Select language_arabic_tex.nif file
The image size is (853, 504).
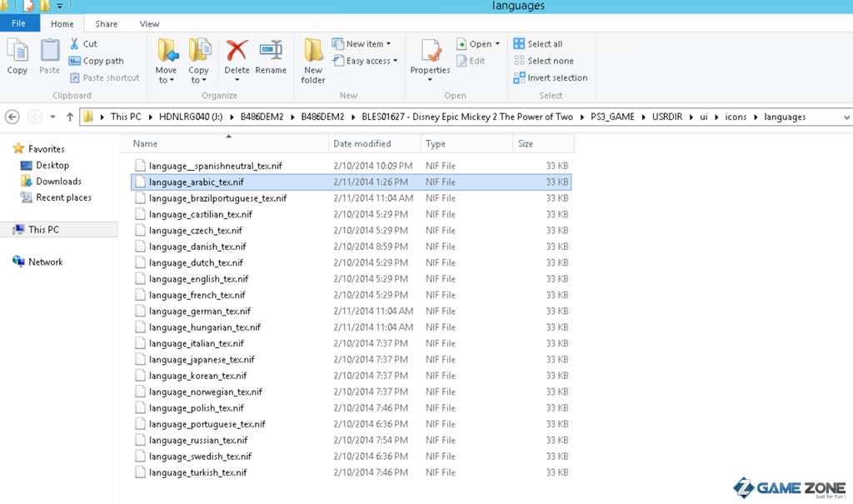[351, 182]
